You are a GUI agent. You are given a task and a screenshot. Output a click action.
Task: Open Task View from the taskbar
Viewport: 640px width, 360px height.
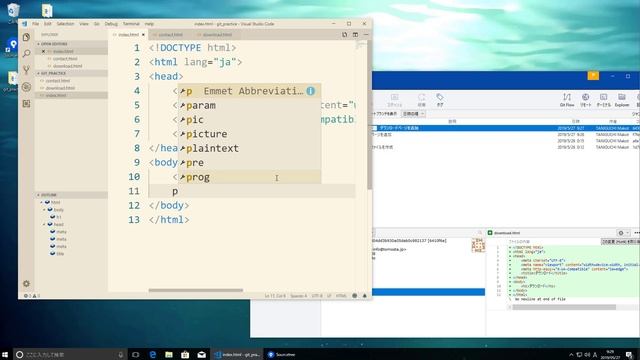tap(136, 354)
